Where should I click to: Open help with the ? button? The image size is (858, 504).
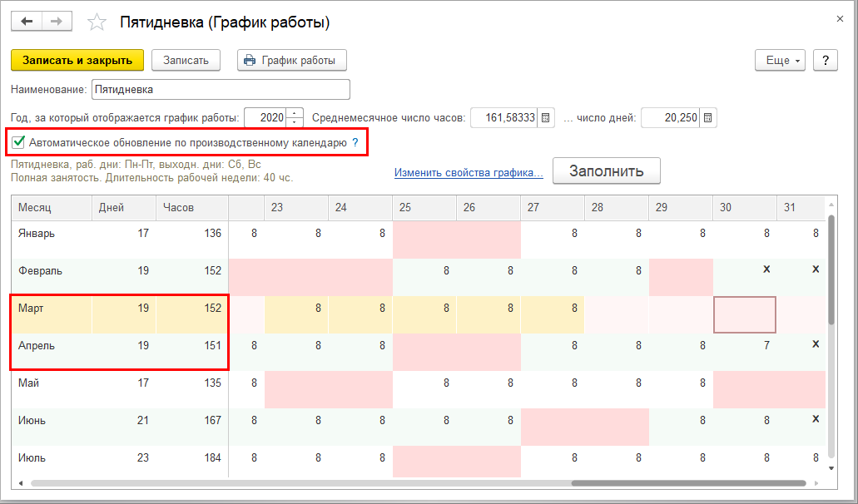tap(826, 60)
